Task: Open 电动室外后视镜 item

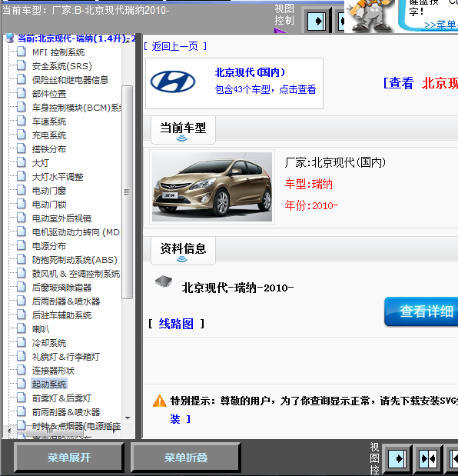Action: [x=62, y=218]
